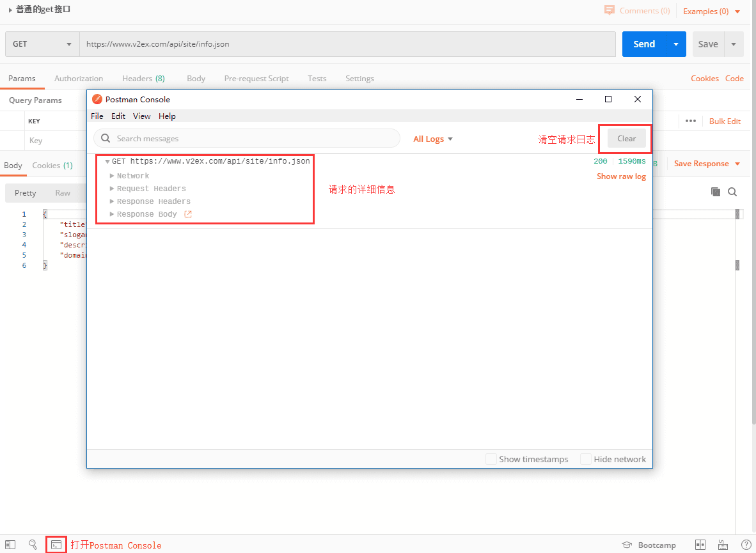Select the Params tab

point(22,78)
